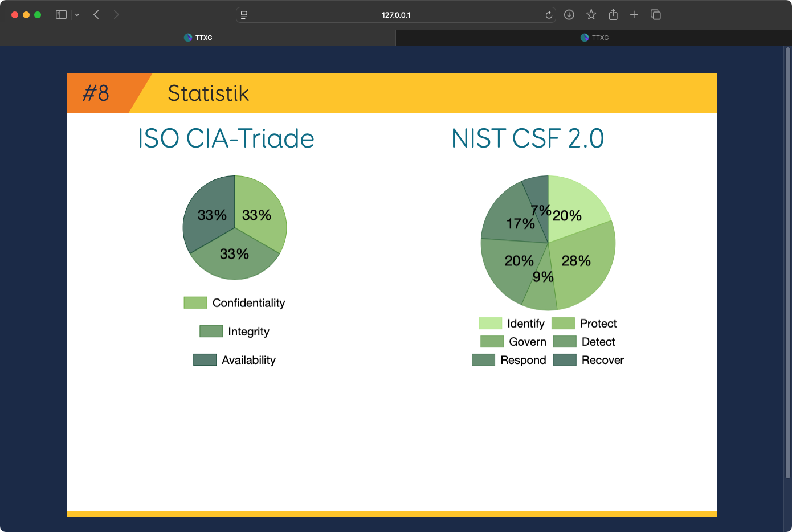792x532 pixels.
Task: Toggle the Confidentiality legend entry
Action: (x=234, y=303)
